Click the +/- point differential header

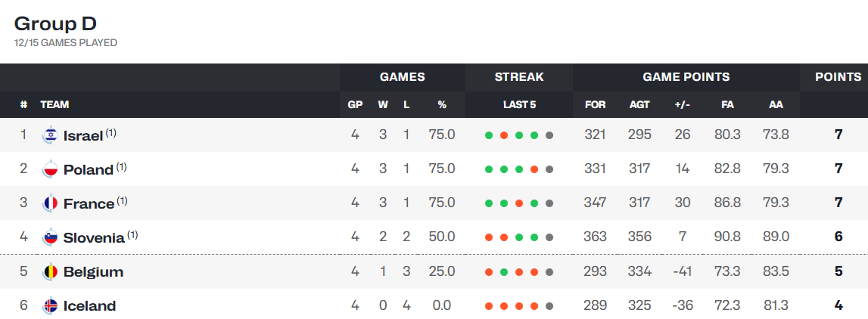(682, 104)
